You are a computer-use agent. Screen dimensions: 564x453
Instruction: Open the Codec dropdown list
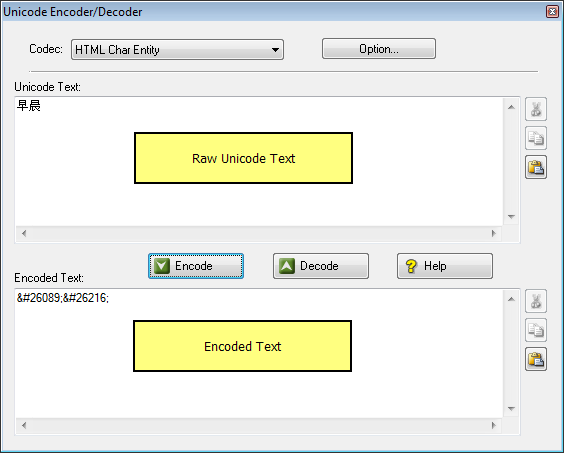tap(177, 50)
